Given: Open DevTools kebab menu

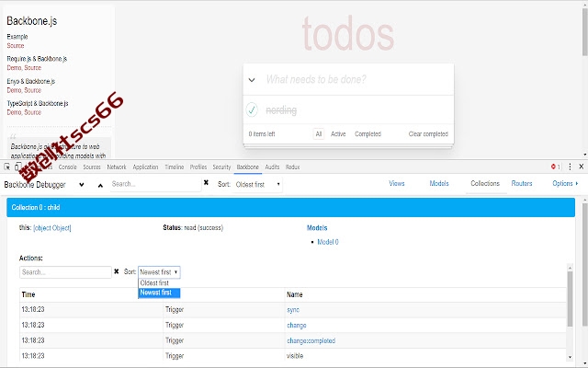Looking at the screenshot, I should pyautogui.click(x=570, y=167).
